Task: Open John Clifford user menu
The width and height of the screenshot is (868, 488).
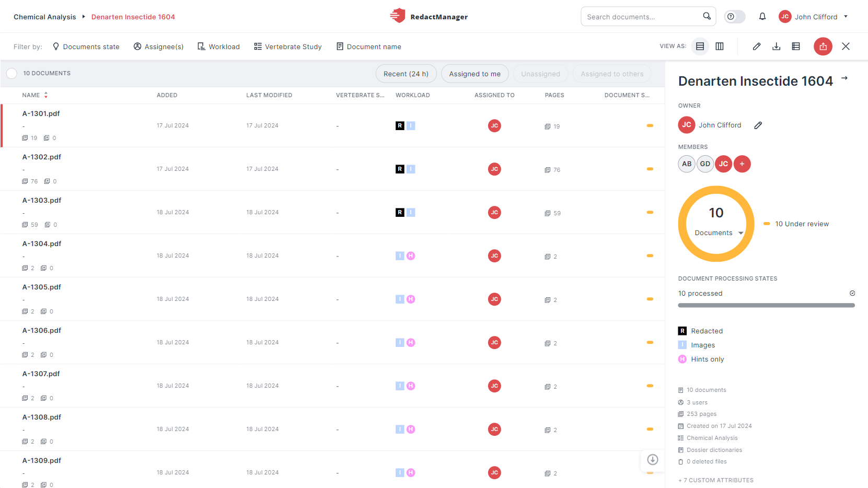Action: click(x=813, y=17)
